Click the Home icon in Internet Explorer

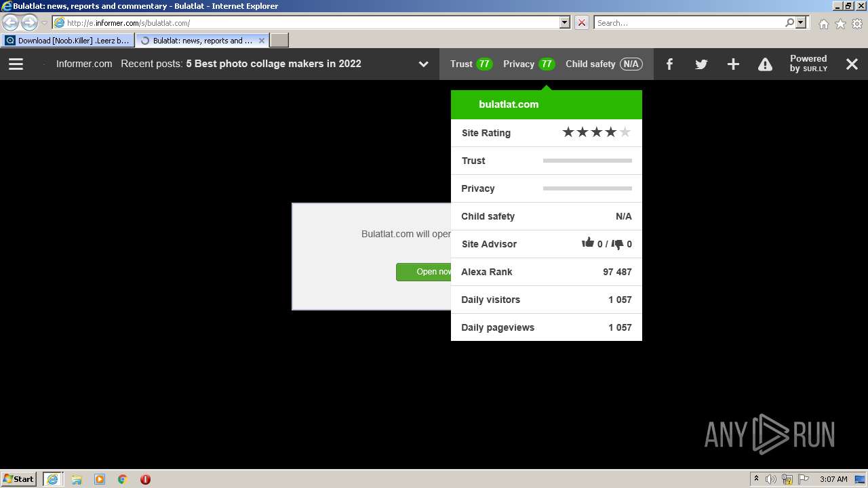(823, 24)
